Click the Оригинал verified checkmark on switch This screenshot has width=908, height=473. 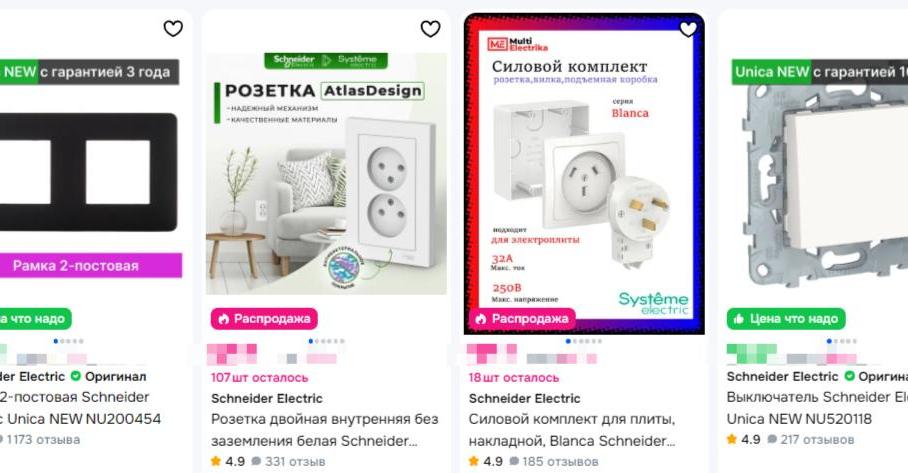point(849,376)
